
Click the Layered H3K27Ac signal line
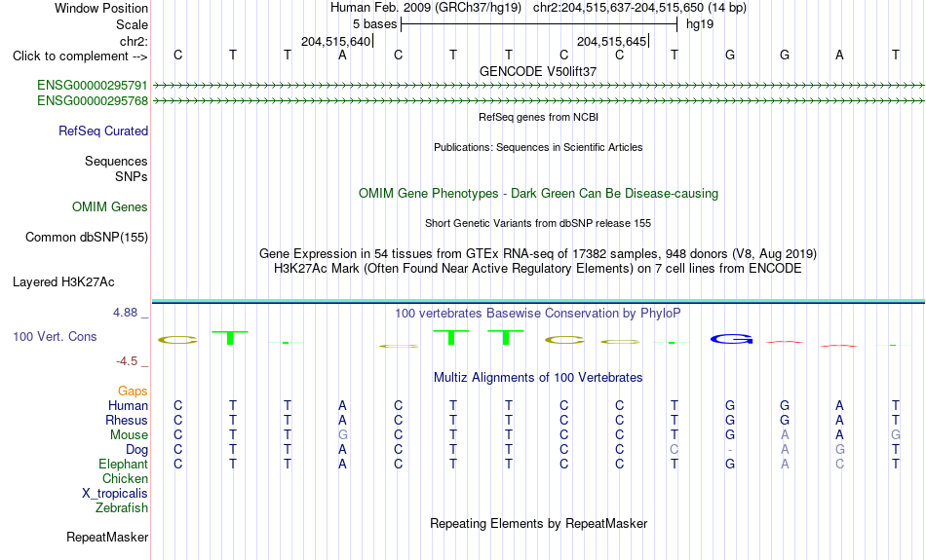point(538,302)
